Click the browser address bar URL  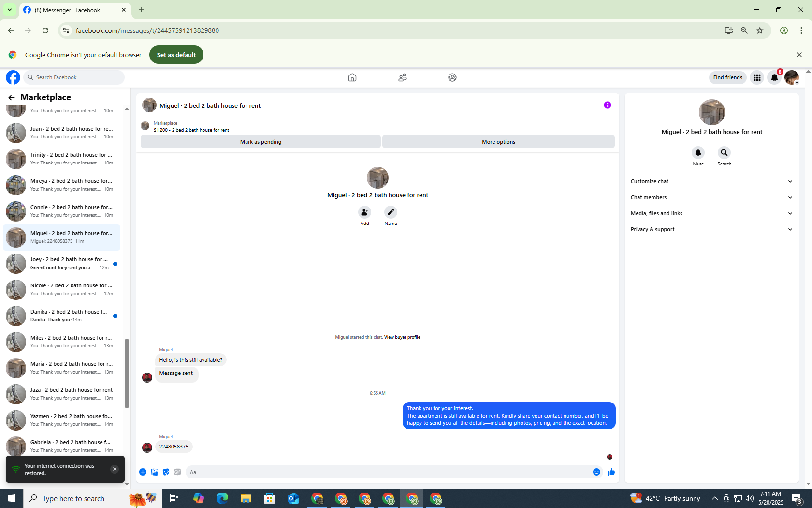[147, 30]
